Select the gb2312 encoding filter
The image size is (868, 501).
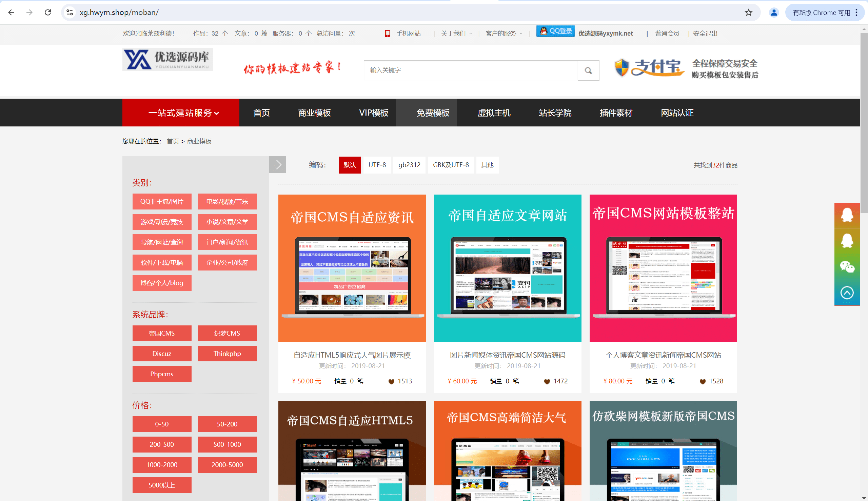409,165
